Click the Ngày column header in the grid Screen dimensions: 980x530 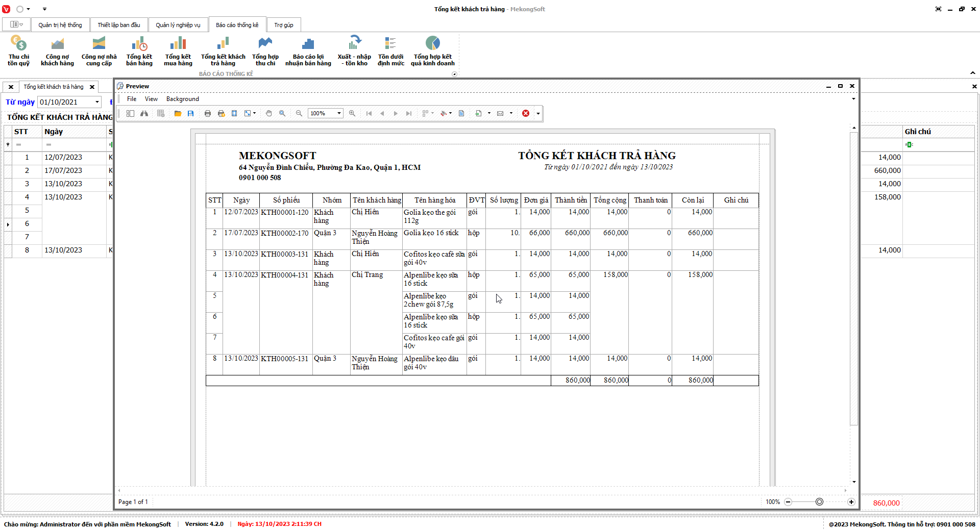click(x=54, y=132)
